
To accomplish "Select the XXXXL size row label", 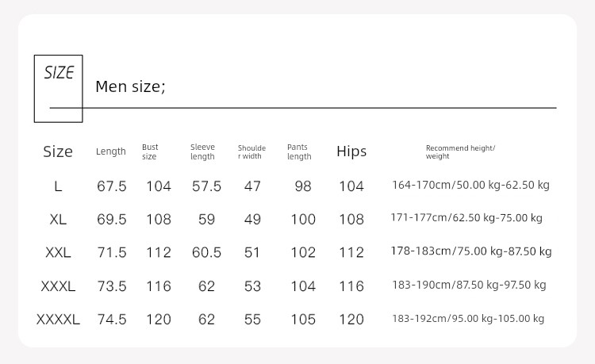I will pos(58,320).
